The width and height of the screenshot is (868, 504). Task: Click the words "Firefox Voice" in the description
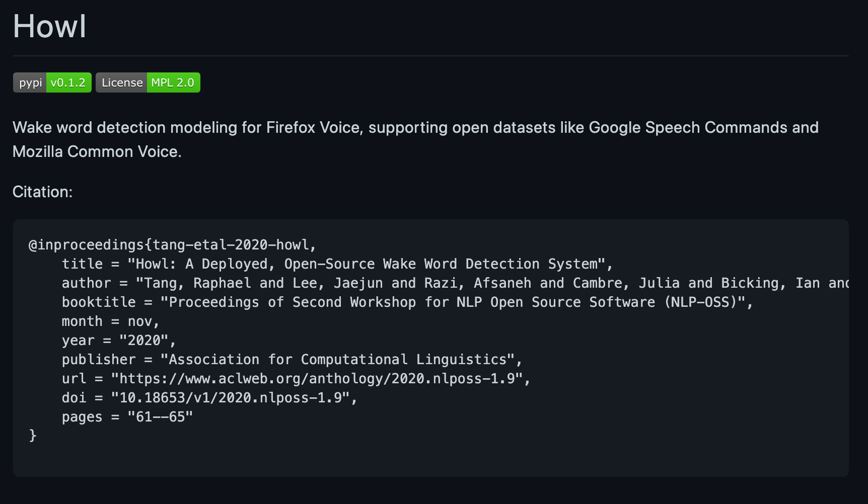pos(314,127)
